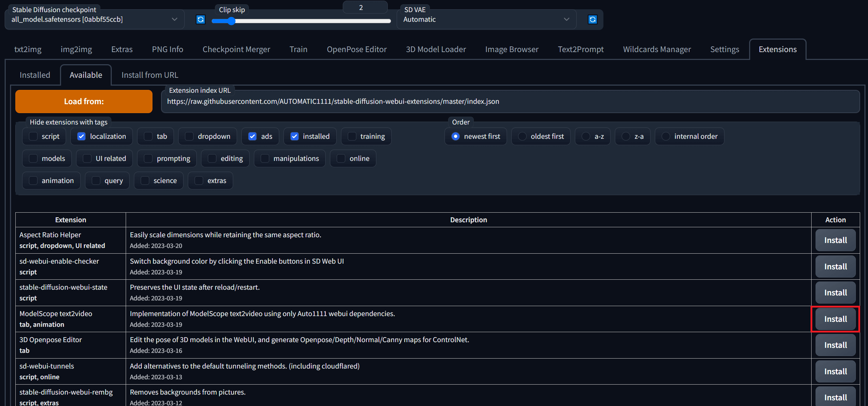Open Stable Diffusion checkpoint dropdown
Screen dimensions: 868x406
tap(94, 20)
